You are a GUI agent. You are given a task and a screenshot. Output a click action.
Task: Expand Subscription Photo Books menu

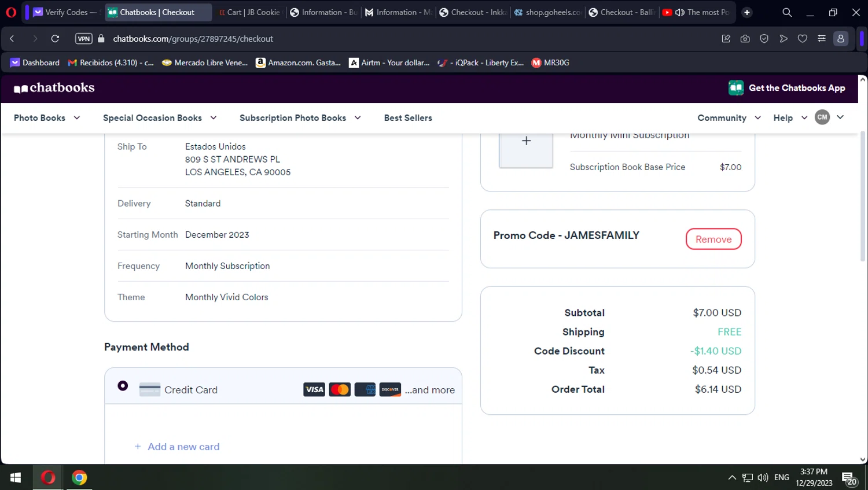[300, 118]
